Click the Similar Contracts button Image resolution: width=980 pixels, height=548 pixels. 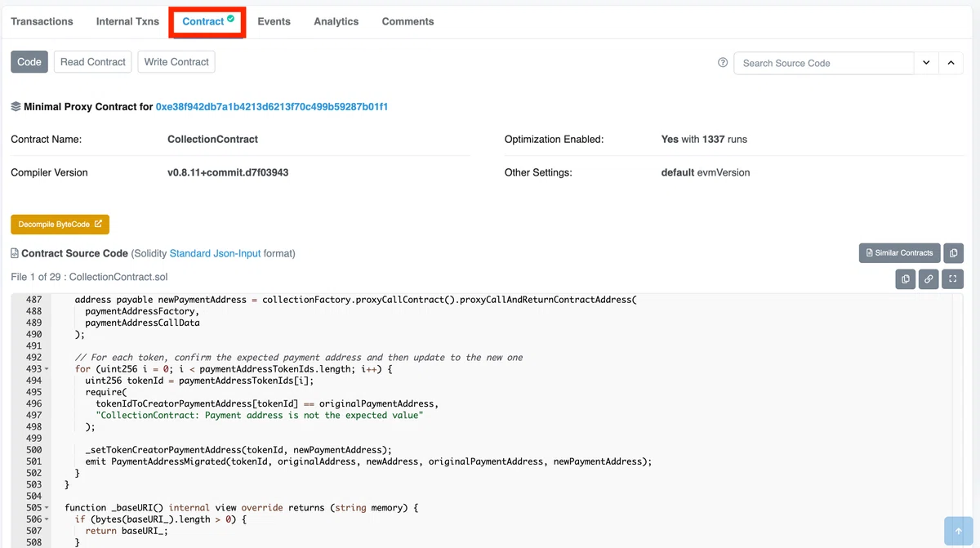pos(899,253)
